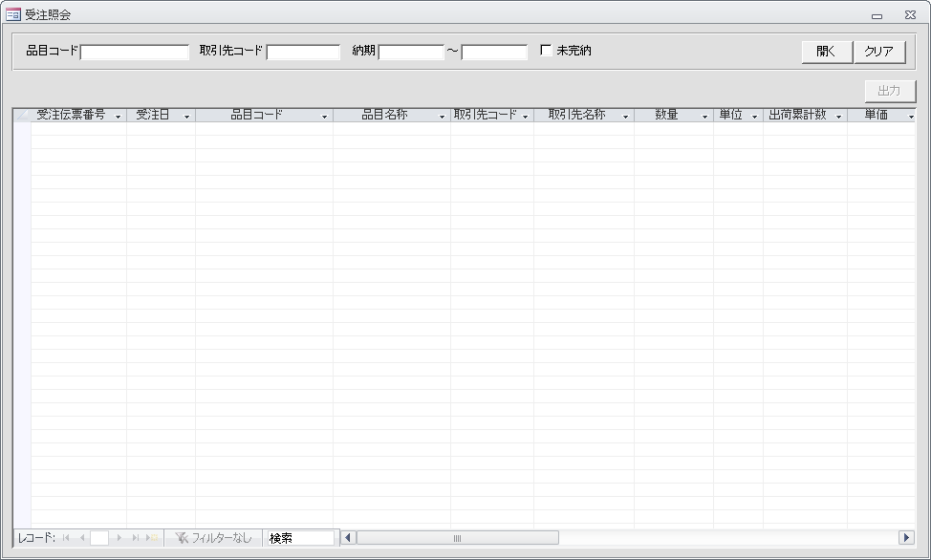This screenshot has height=560, width=931.
Task: Click the フィルターなし filter indicator
Action: [x=213, y=538]
